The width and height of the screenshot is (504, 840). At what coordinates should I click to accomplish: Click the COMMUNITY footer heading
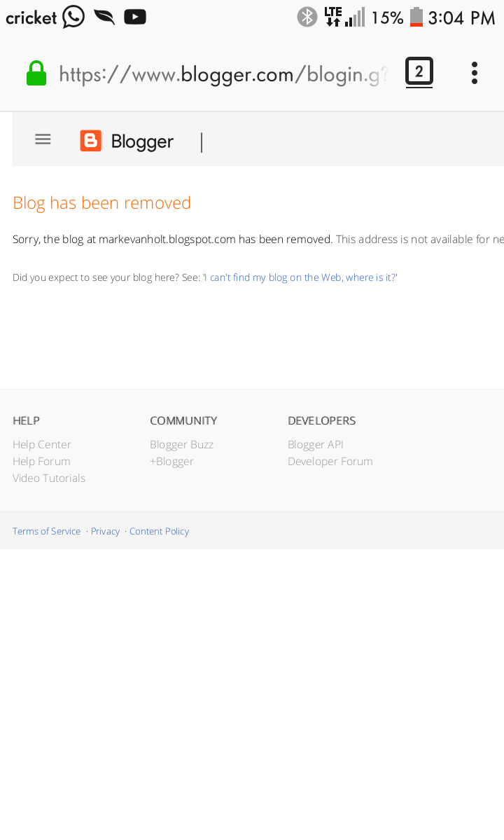pos(183,420)
